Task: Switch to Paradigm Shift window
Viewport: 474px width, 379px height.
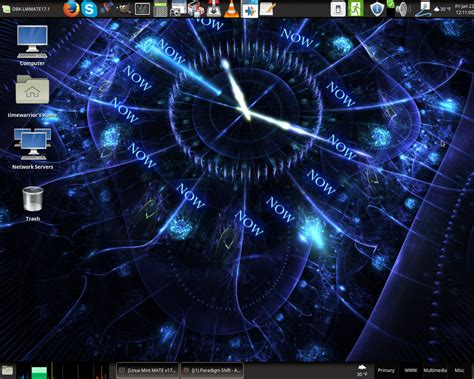Action: pyautogui.click(x=212, y=370)
